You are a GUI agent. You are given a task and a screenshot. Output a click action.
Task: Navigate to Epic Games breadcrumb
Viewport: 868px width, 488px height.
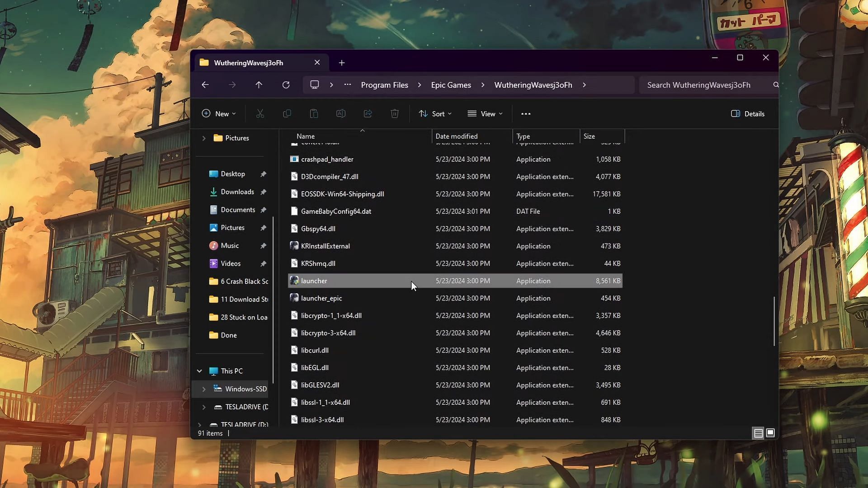coord(451,85)
